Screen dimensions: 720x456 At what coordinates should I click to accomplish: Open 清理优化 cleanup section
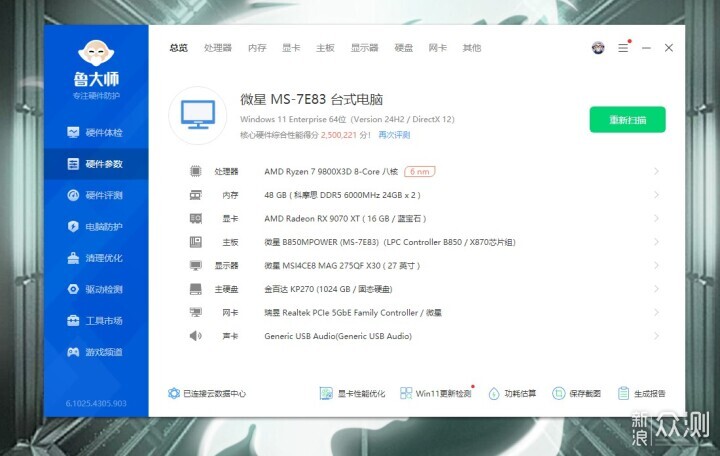click(95, 258)
